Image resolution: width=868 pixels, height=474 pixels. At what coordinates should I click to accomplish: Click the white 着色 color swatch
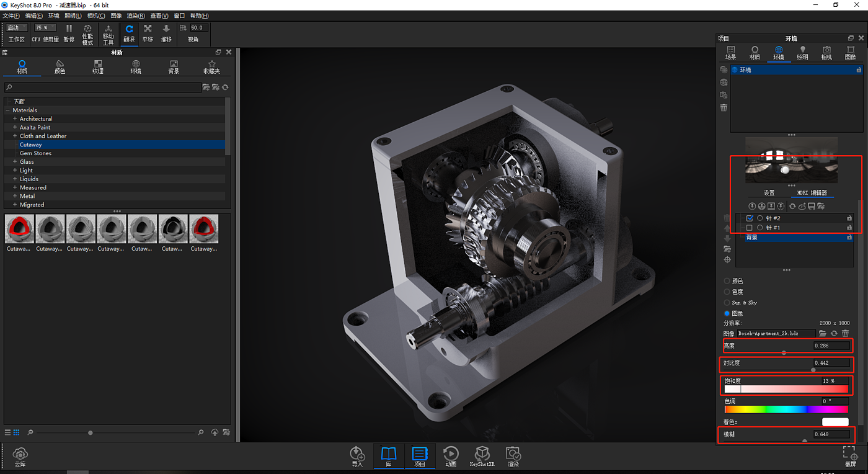(x=835, y=422)
